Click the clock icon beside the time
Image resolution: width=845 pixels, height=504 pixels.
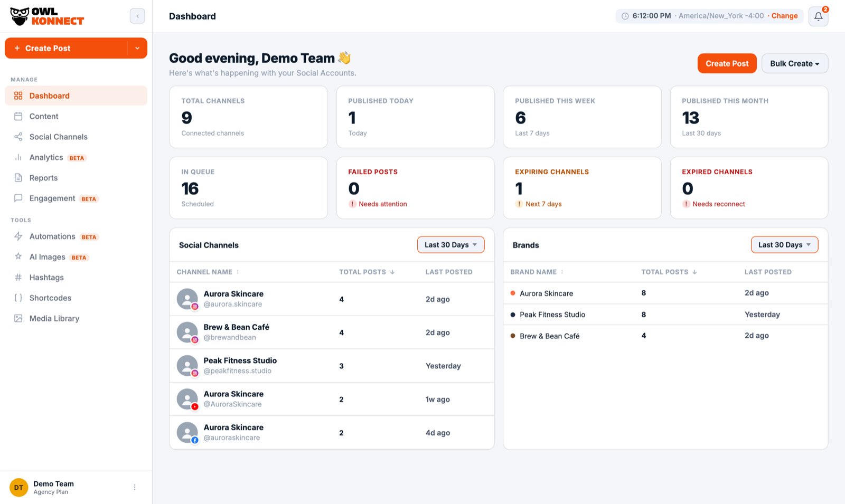click(625, 16)
